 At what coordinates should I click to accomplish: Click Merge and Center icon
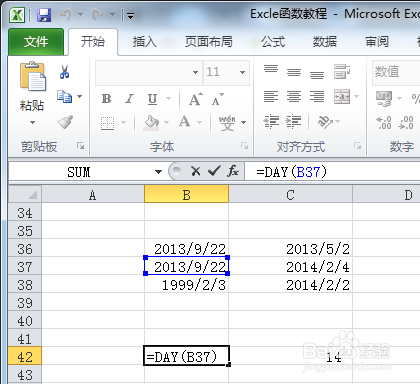(342, 97)
